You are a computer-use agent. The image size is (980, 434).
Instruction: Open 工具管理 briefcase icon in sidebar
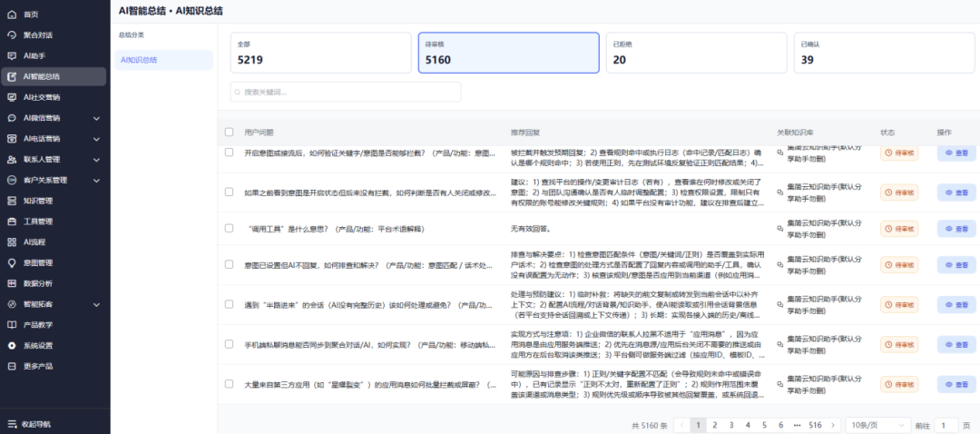click(11, 222)
